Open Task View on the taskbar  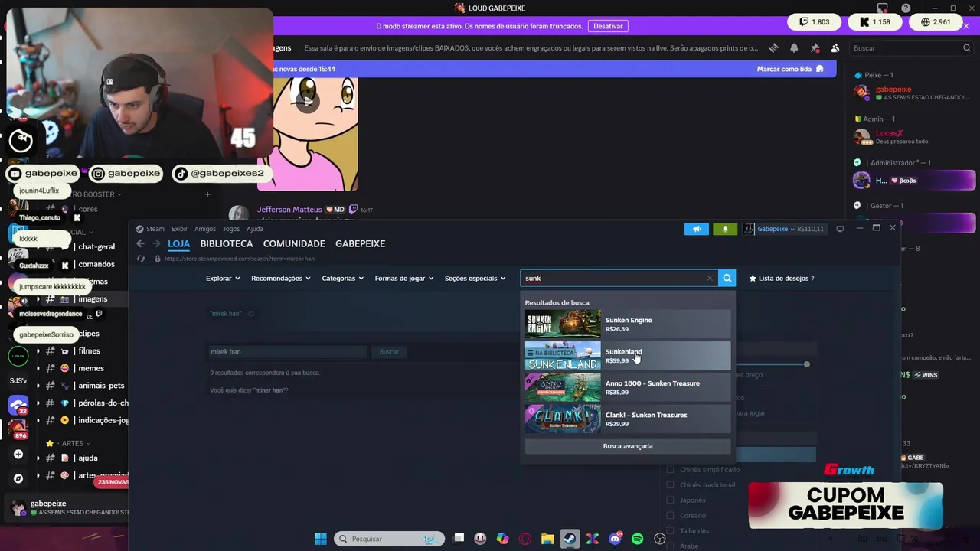pyautogui.click(x=458, y=539)
